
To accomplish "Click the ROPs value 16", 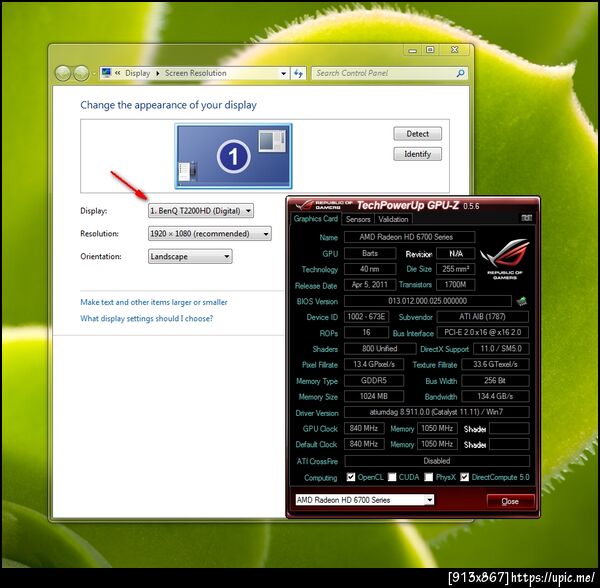I will [x=366, y=332].
